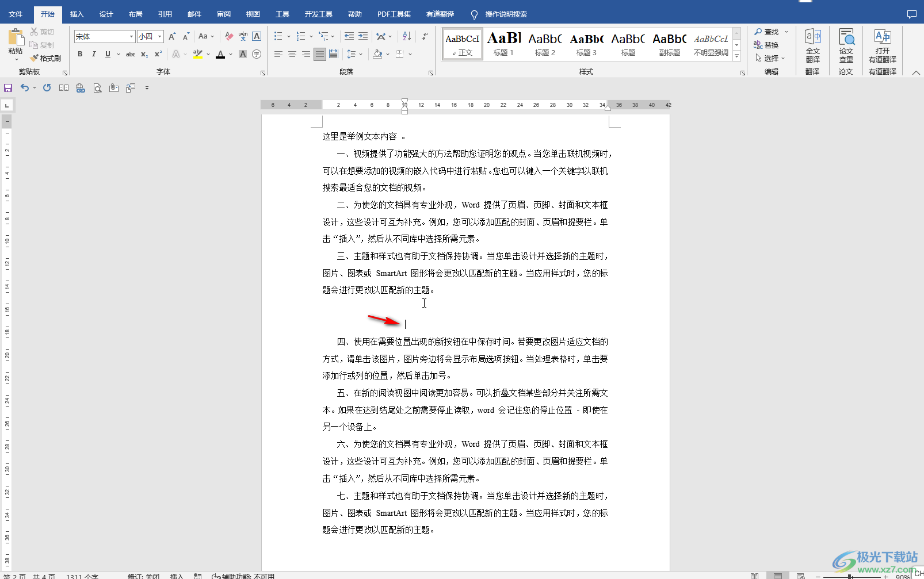Apply the Heading 1 (标题 1) style
Image resolution: width=924 pixels, height=579 pixels.
503,44
